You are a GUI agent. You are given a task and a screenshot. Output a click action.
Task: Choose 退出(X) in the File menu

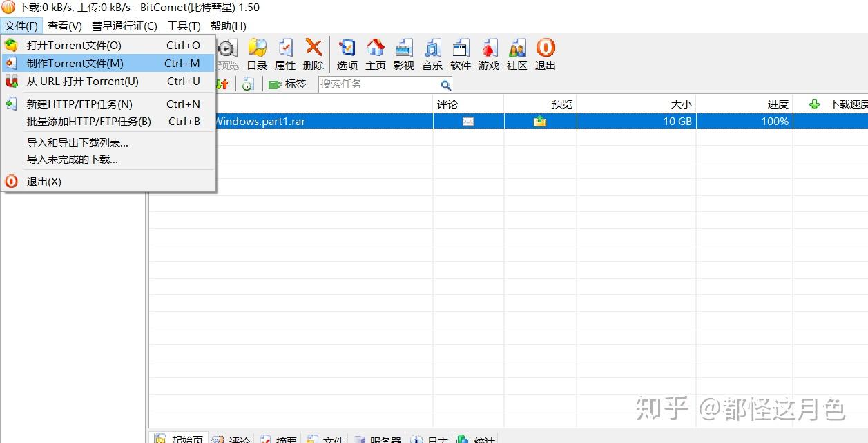pos(108,182)
